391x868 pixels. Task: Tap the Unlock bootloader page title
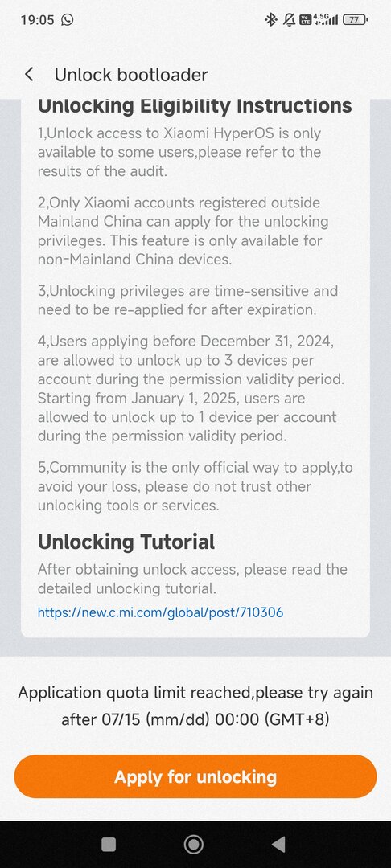coord(131,75)
